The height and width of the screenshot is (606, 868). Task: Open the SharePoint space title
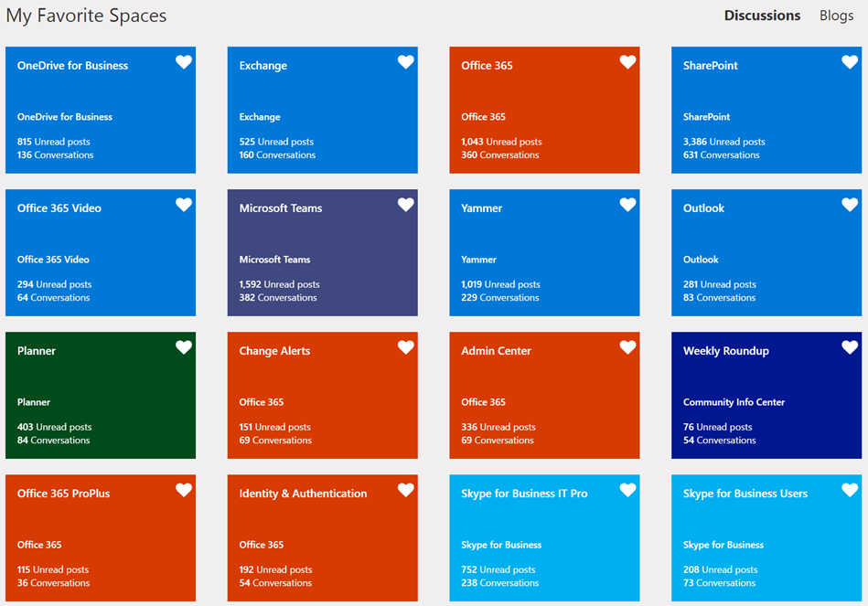(x=711, y=65)
